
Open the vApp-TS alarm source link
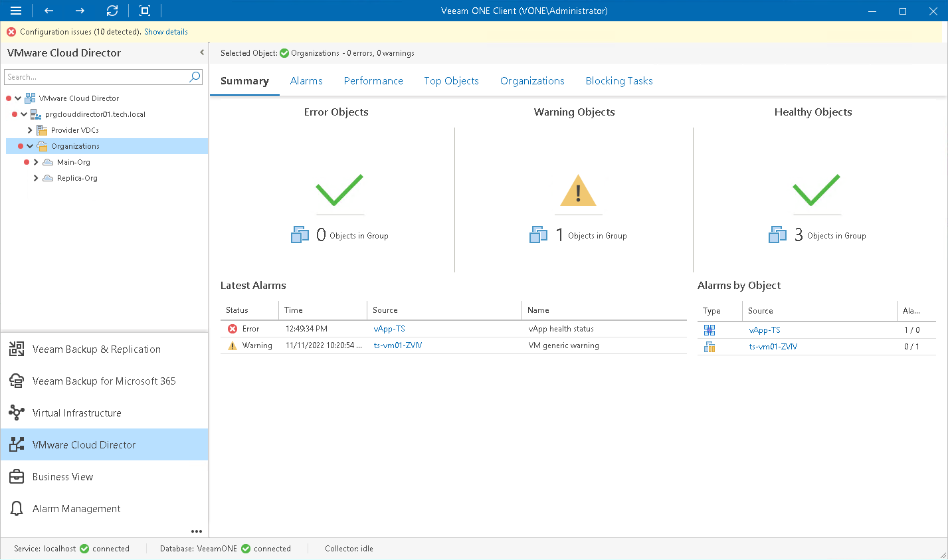click(389, 328)
